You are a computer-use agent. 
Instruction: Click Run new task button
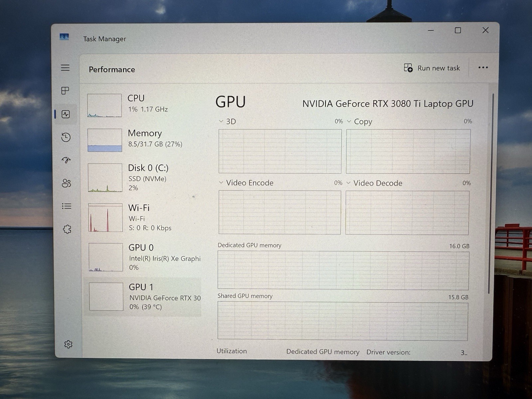[x=432, y=68]
